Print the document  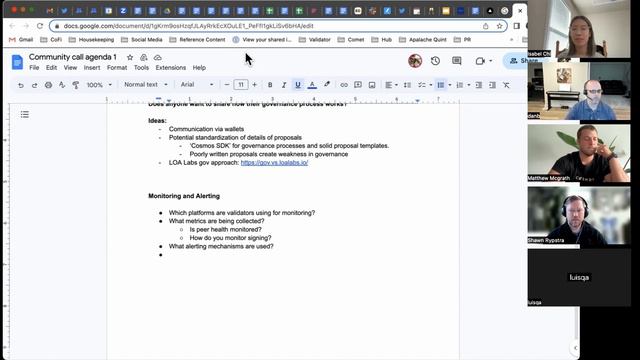tap(48, 85)
